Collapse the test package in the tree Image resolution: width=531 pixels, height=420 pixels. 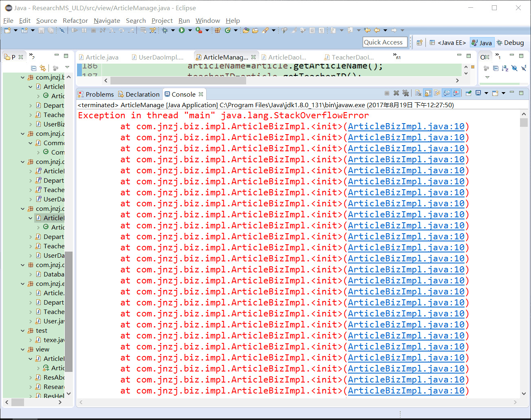22,331
